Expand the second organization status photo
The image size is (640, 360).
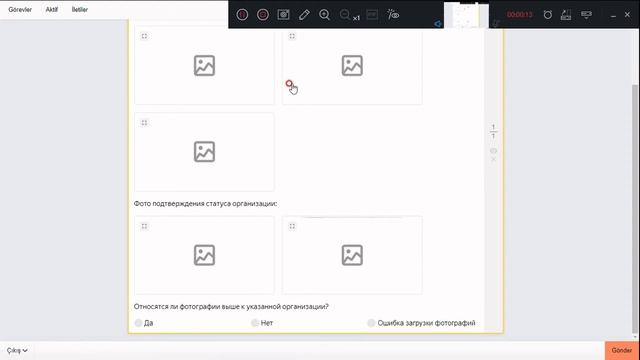click(x=292, y=227)
